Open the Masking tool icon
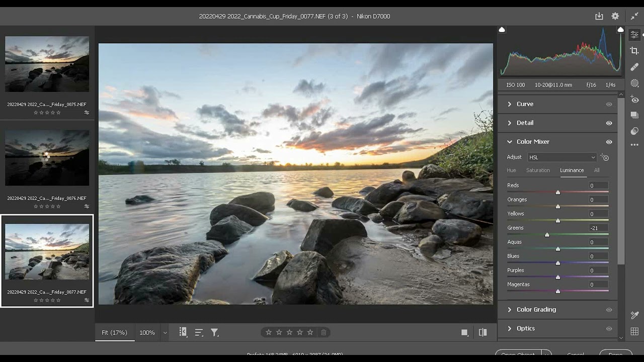Screen dimensions: 644x362 634,83
